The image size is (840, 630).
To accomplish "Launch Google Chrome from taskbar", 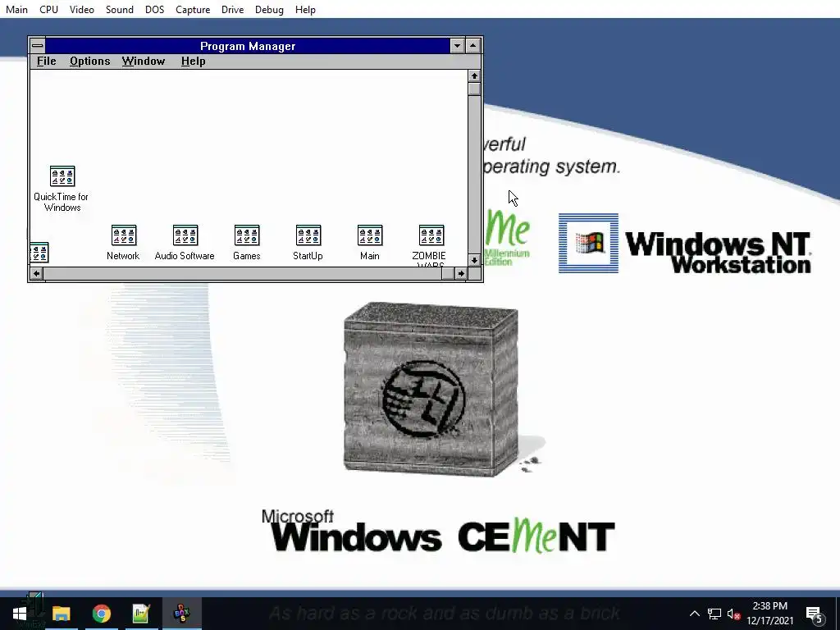I will coord(101,614).
